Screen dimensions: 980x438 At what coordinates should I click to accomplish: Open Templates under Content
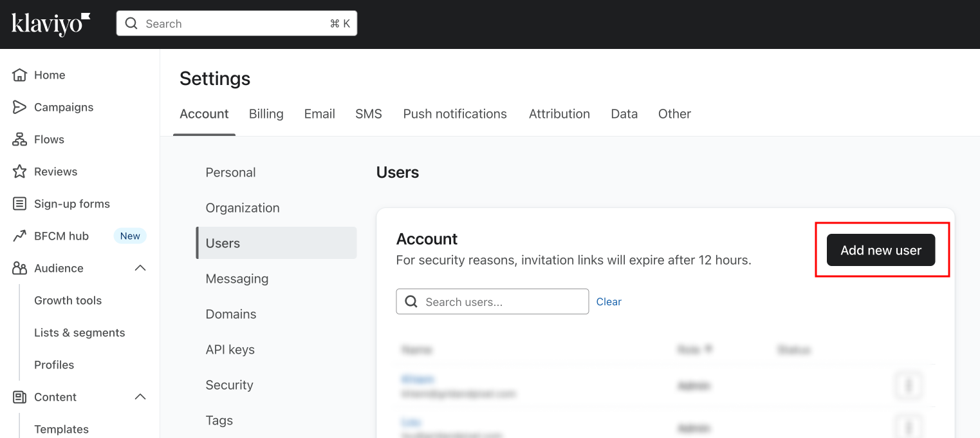point(61,429)
